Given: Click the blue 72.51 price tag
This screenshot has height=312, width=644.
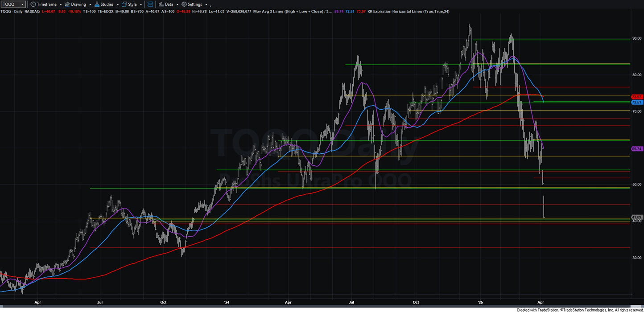Looking at the screenshot, I should click(636, 102).
